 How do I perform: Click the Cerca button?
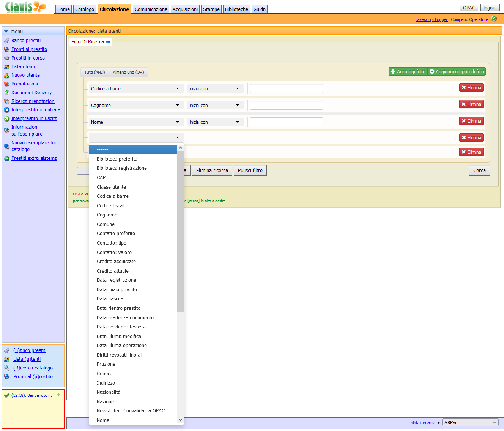click(479, 171)
